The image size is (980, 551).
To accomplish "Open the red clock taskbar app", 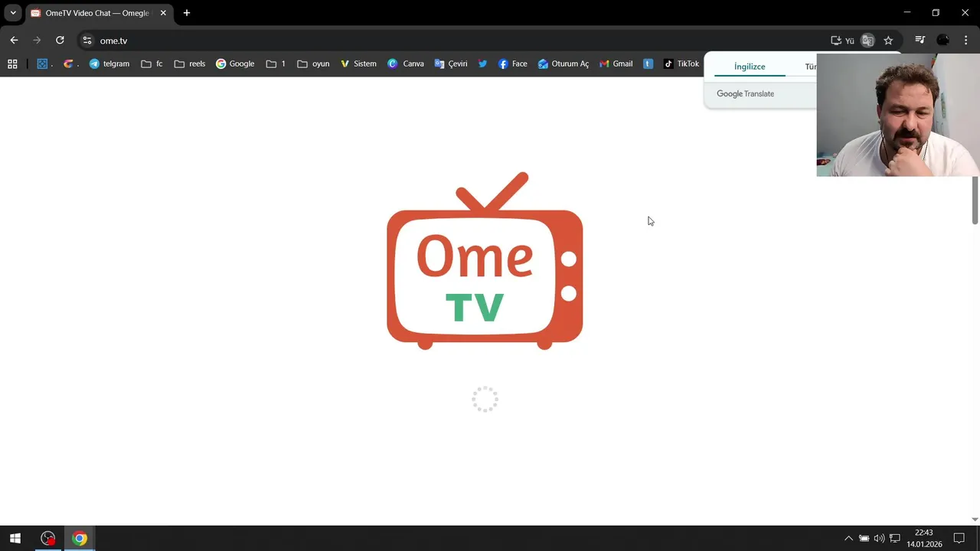I will tap(48, 538).
